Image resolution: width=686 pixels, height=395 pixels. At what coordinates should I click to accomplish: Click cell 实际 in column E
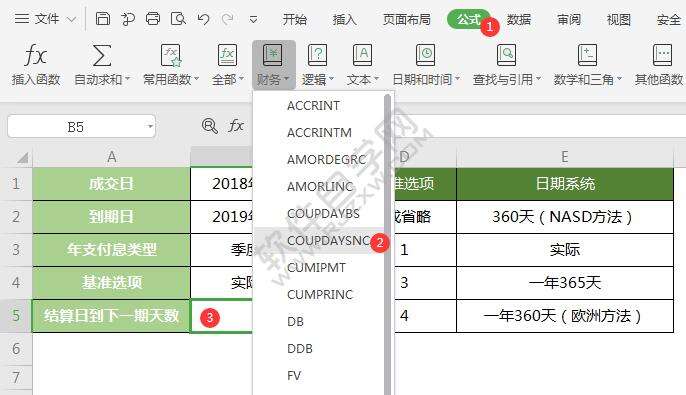coord(565,249)
